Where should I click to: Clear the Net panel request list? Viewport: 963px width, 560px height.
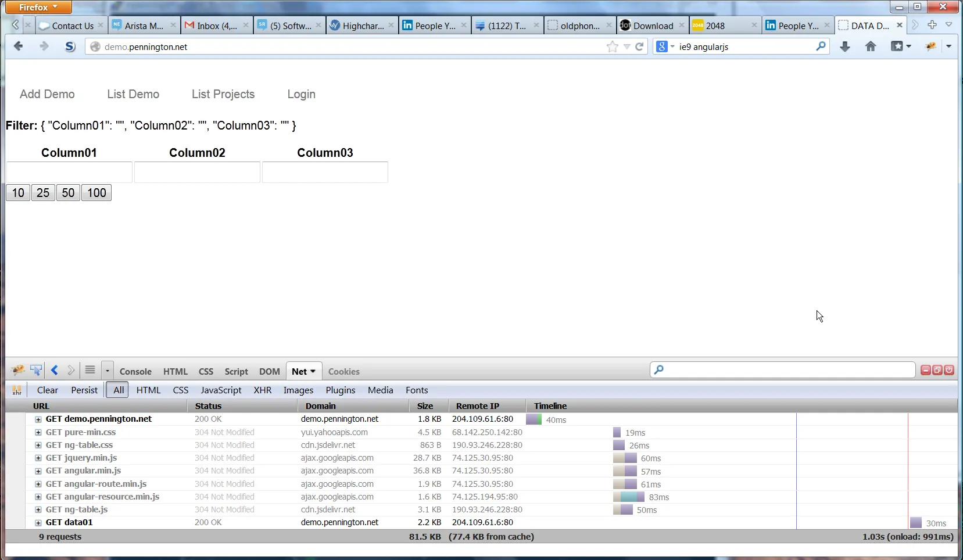tap(48, 390)
